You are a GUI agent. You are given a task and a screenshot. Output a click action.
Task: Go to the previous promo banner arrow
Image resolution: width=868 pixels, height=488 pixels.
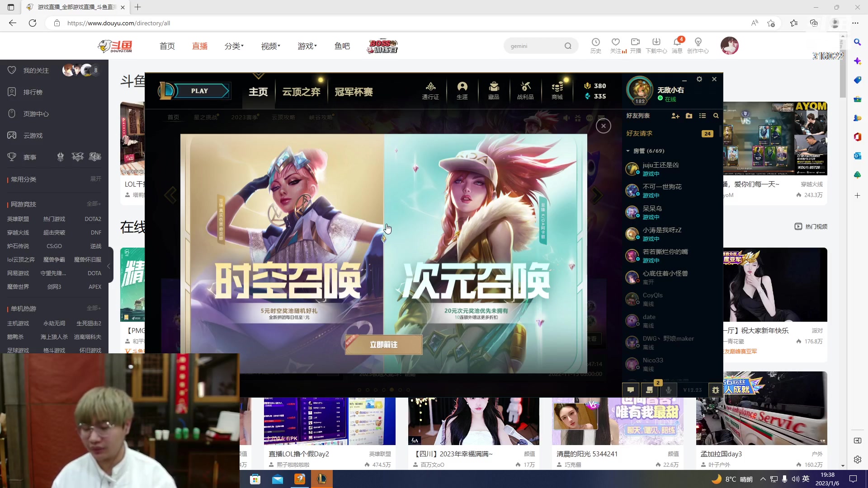[170, 195]
